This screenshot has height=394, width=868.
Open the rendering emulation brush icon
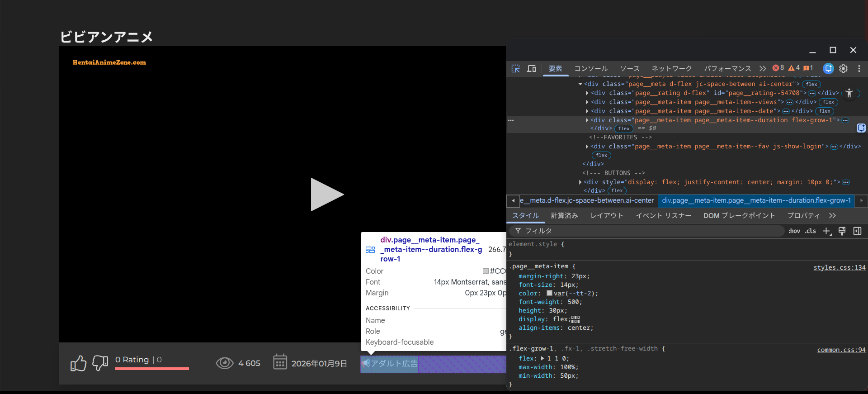842,231
